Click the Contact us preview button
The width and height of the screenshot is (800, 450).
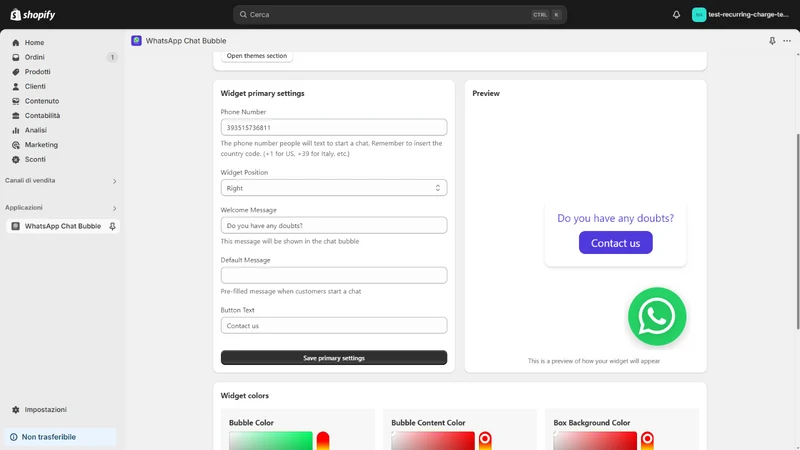click(x=615, y=243)
